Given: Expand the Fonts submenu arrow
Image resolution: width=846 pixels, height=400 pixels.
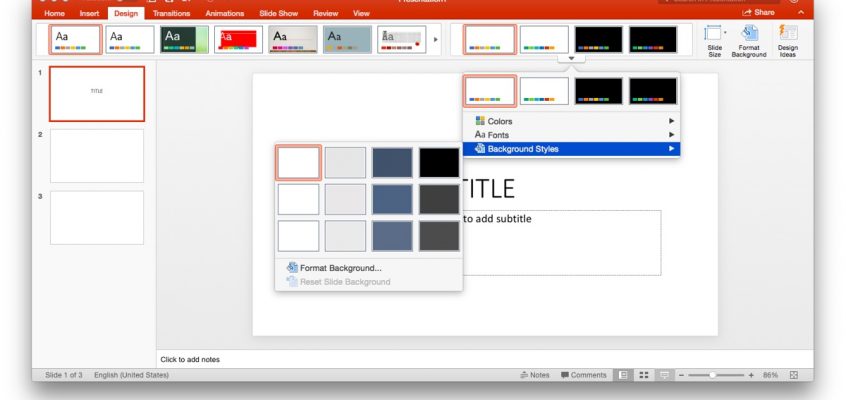Looking at the screenshot, I should pos(672,135).
